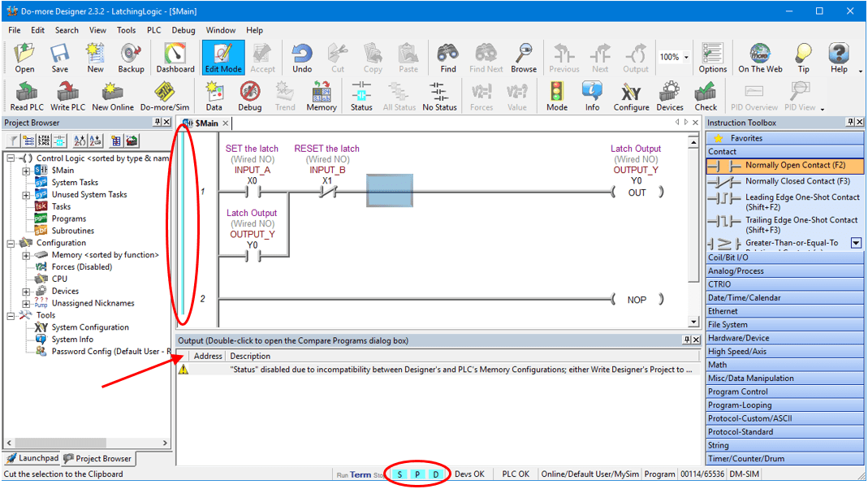Click the Find toolbar icon
868x489 pixels.
447,57
